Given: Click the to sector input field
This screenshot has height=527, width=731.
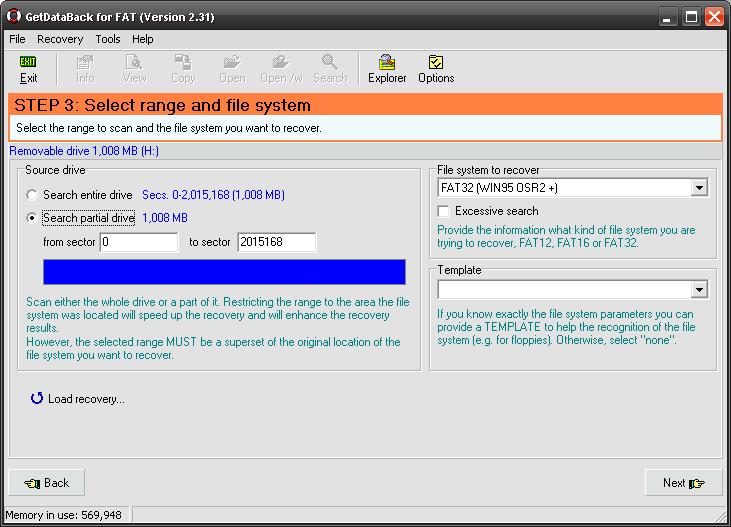Looking at the screenshot, I should (x=276, y=242).
